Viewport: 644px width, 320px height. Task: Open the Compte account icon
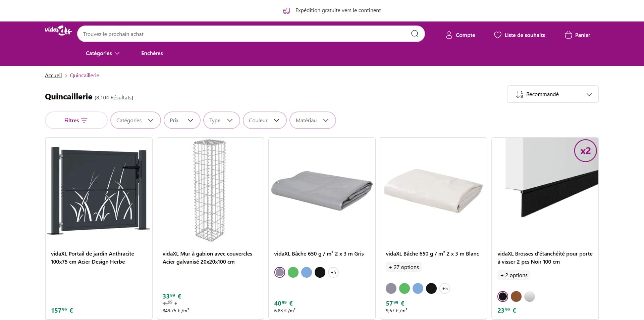[x=449, y=35]
